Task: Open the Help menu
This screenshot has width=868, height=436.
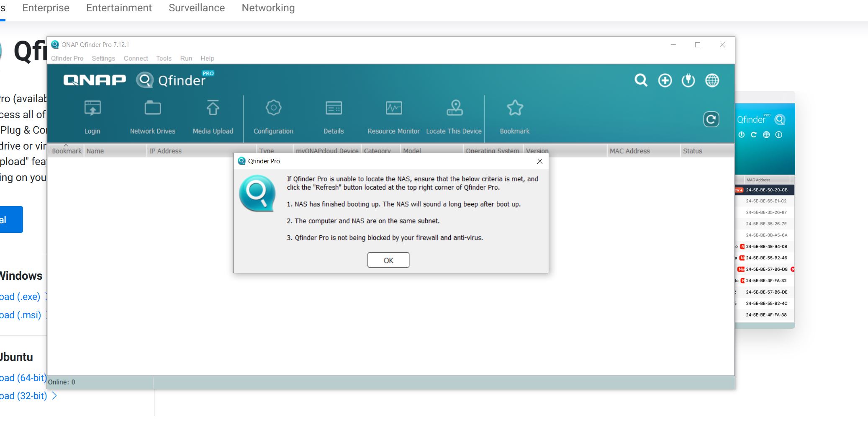Action: (207, 58)
